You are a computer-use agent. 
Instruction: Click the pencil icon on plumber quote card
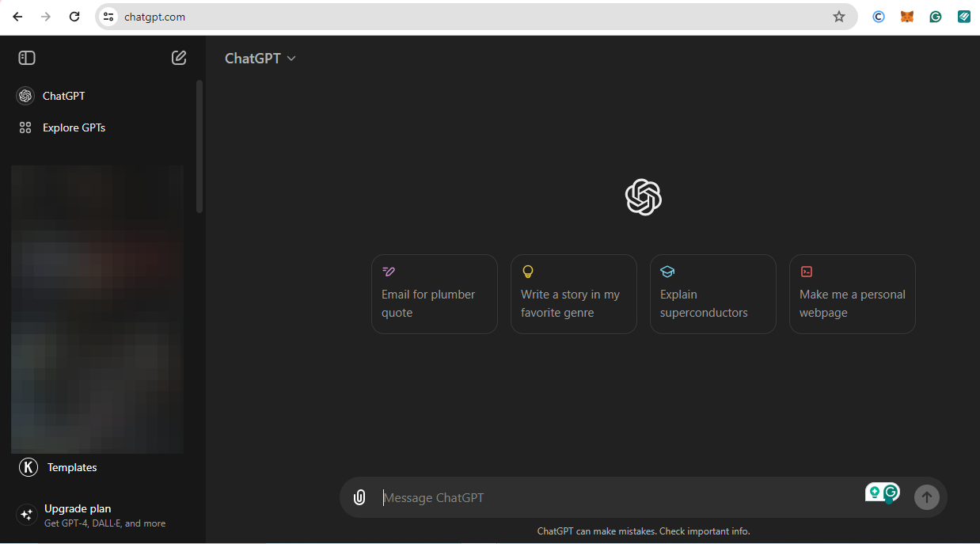coord(389,272)
